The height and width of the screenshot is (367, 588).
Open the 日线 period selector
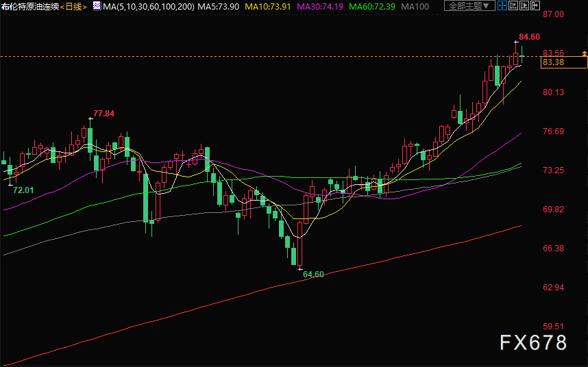coord(73,6)
